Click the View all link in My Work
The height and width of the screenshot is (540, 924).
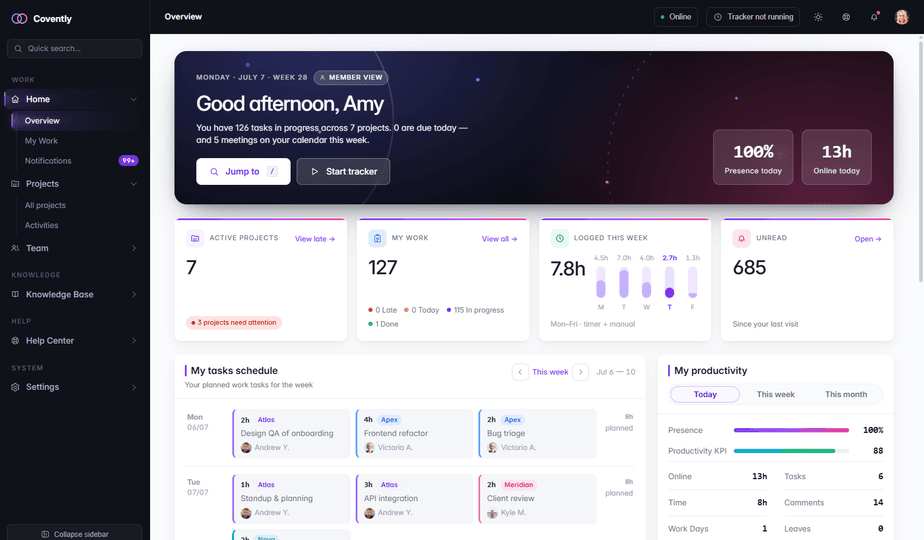click(x=499, y=239)
